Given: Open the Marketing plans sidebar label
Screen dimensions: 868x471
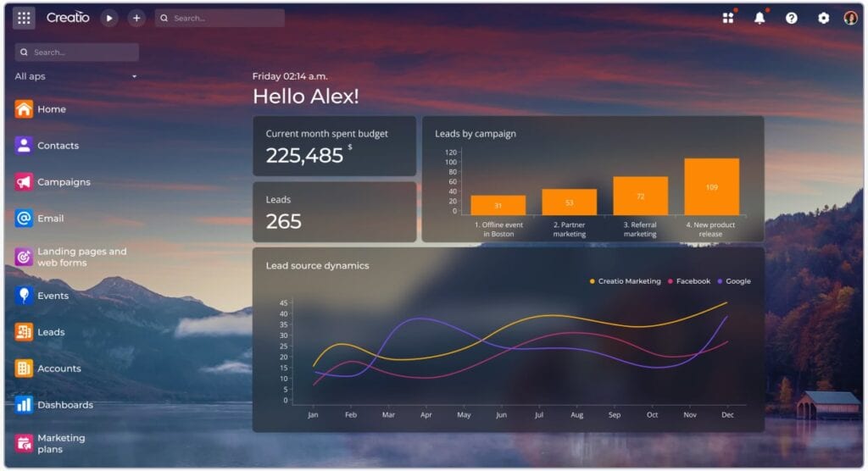Looking at the screenshot, I should click(x=61, y=443).
